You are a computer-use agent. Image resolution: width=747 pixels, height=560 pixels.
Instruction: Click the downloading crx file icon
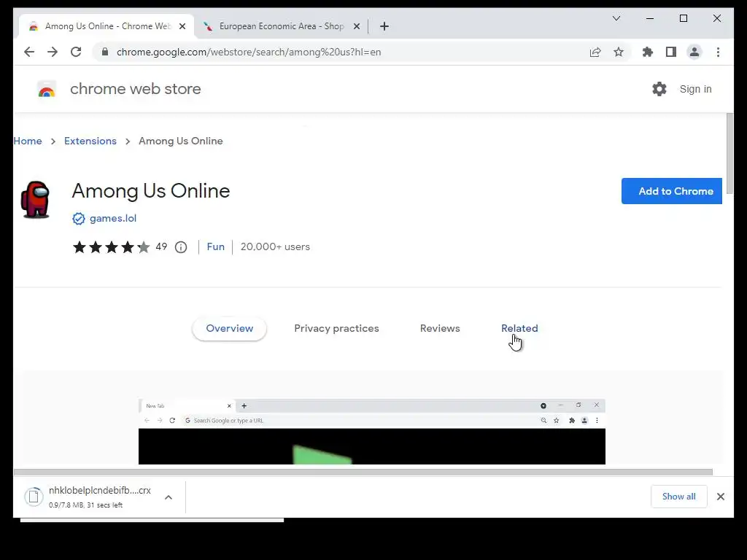(34, 497)
